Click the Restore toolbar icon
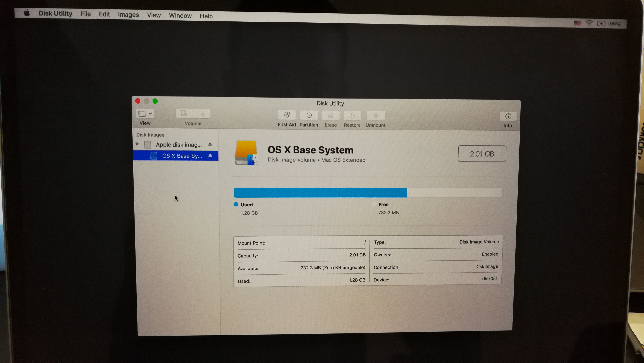Viewport: 644px width, 363px height. (352, 116)
